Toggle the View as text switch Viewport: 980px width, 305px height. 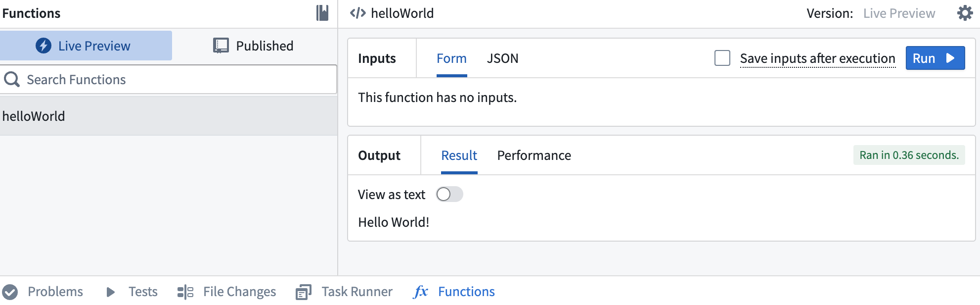[x=449, y=194]
